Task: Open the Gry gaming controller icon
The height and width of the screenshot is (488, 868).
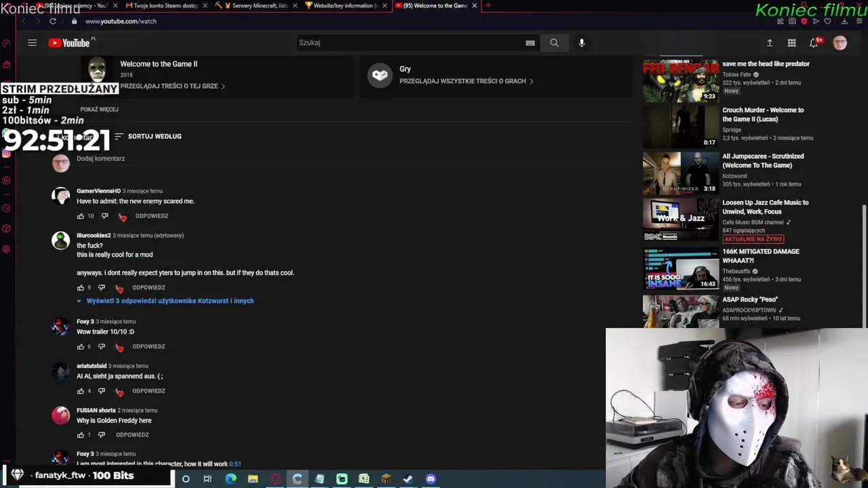Action: coord(380,75)
